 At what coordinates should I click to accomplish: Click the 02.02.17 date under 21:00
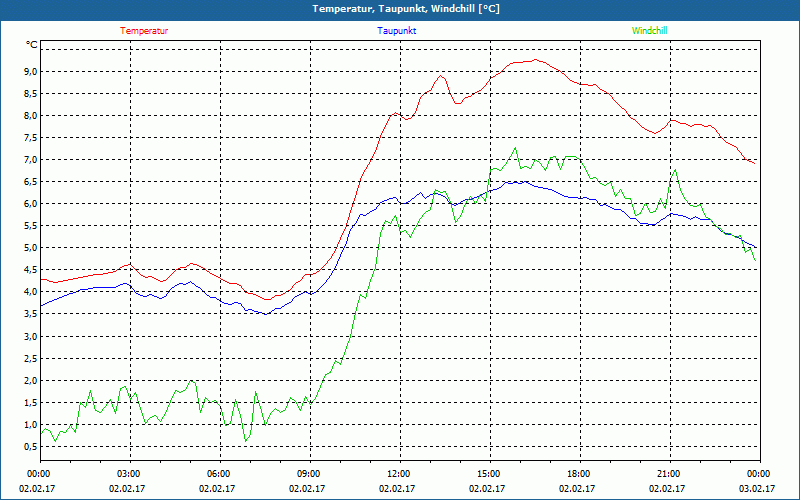[x=667, y=489]
